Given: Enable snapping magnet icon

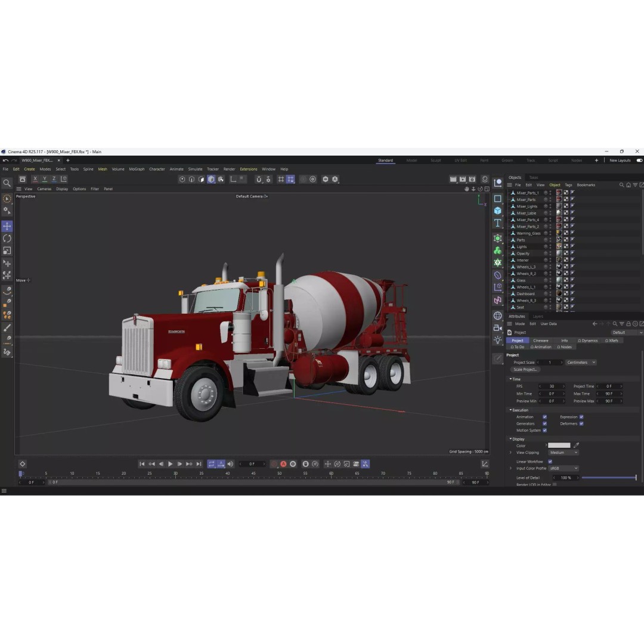Looking at the screenshot, I should [x=259, y=179].
